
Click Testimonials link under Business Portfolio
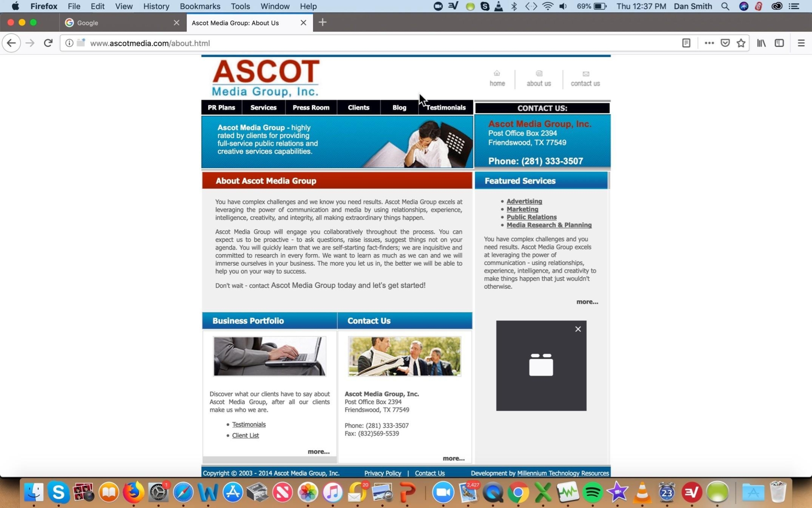[x=249, y=424]
